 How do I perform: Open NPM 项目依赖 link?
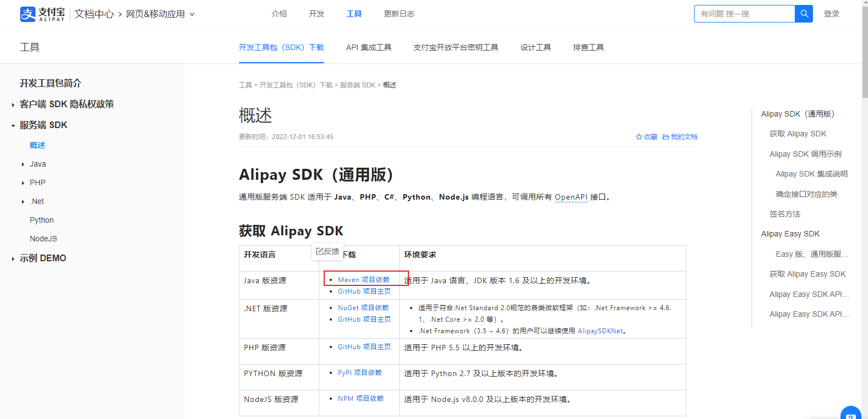(x=361, y=399)
